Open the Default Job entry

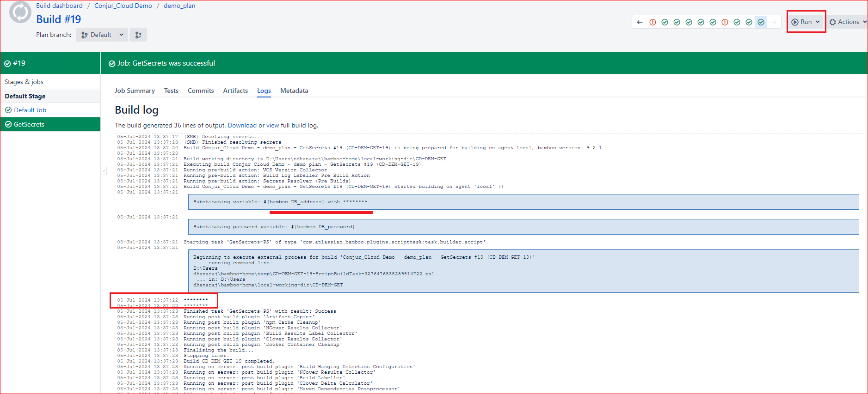click(30, 110)
